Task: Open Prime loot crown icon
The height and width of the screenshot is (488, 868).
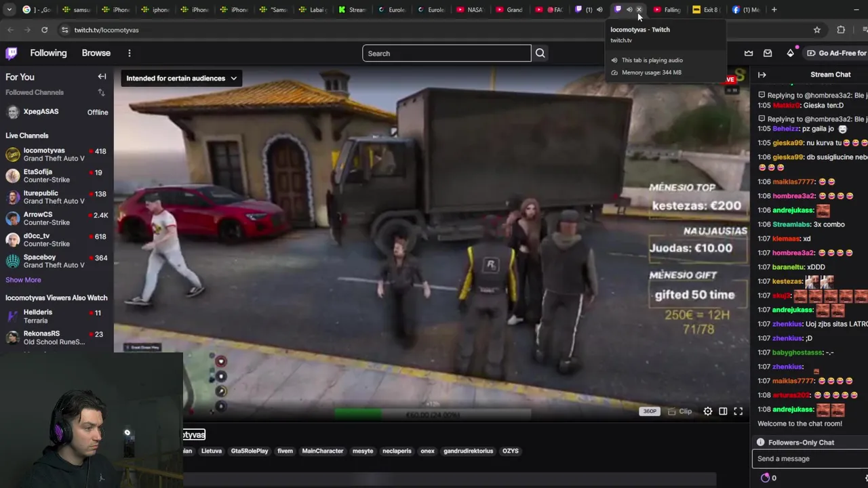Action: 749,54
